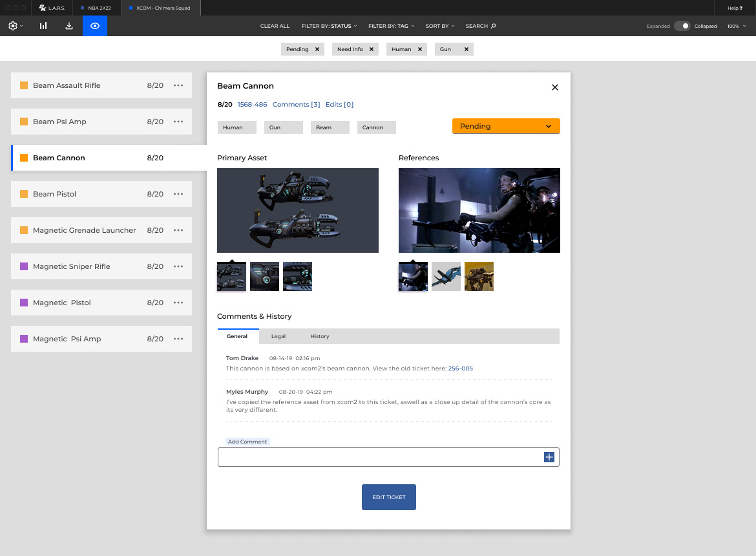Click the Gun tag on ticket
This screenshot has height=556, width=756.
[x=284, y=127]
